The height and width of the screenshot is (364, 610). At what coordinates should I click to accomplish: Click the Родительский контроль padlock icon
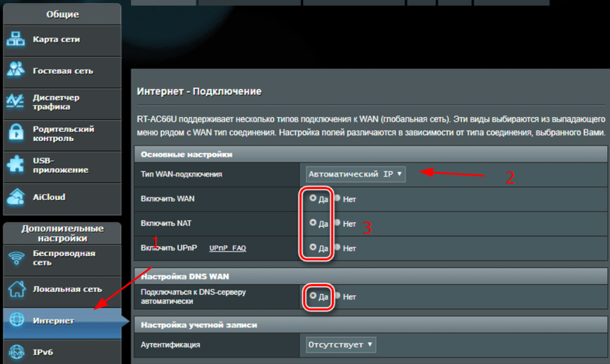(16, 133)
